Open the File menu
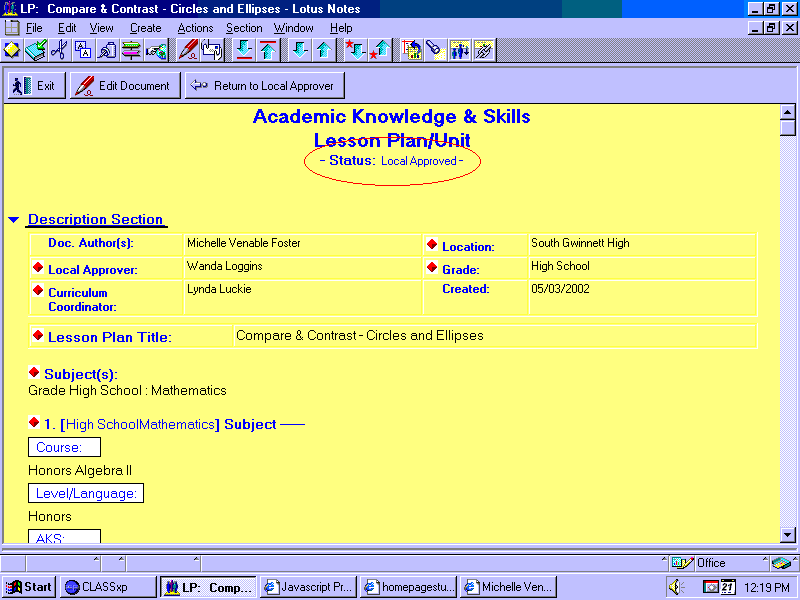Viewport: 800px width, 600px height. 34,28
